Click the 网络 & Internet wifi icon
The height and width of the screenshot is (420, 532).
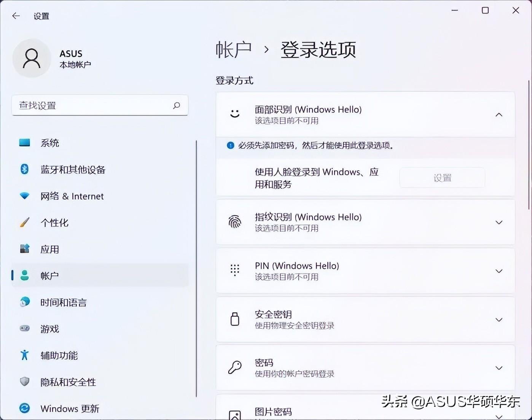(25, 196)
